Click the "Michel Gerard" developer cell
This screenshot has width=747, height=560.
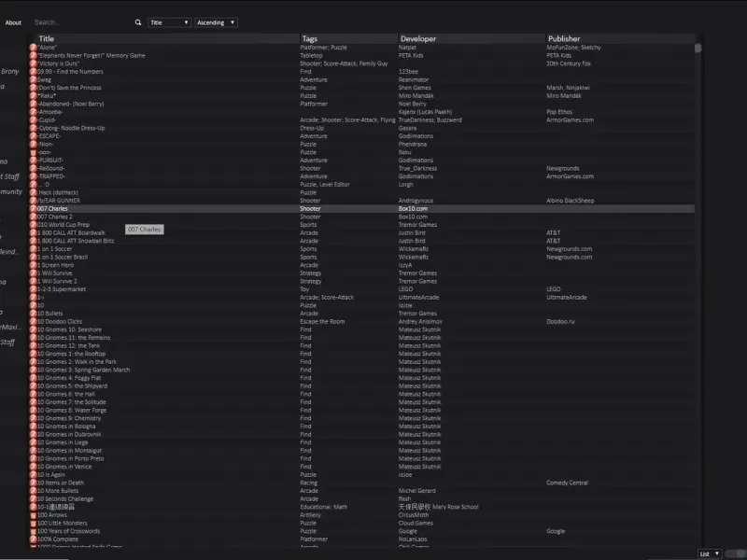417,491
